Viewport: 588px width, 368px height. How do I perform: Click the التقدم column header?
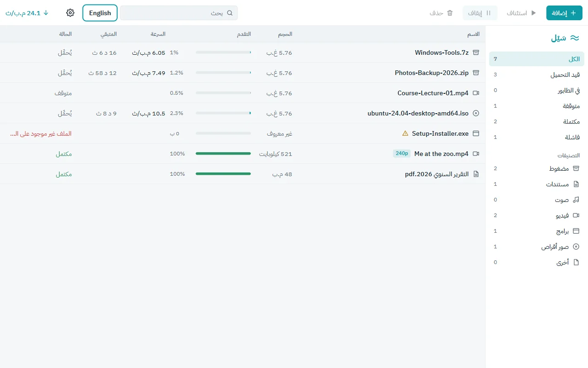tap(244, 34)
